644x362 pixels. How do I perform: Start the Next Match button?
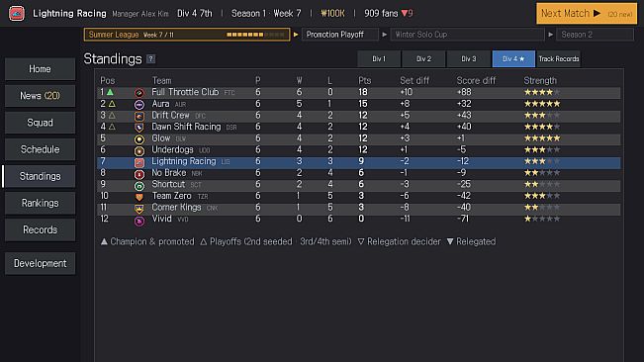pos(587,14)
